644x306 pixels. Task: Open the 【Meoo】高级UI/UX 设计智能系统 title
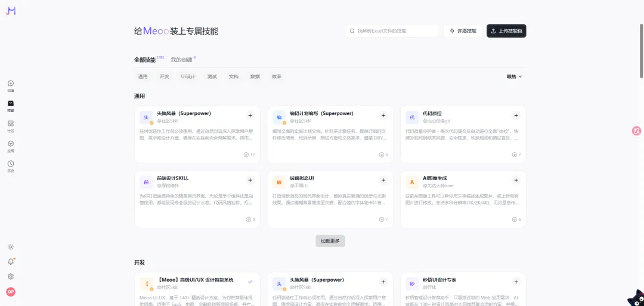[195, 280]
